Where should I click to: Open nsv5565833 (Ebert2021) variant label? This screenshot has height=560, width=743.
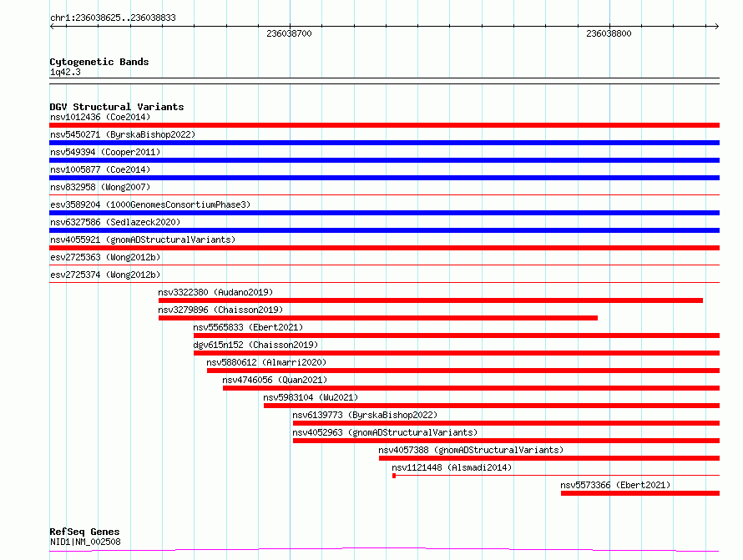[x=248, y=327]
